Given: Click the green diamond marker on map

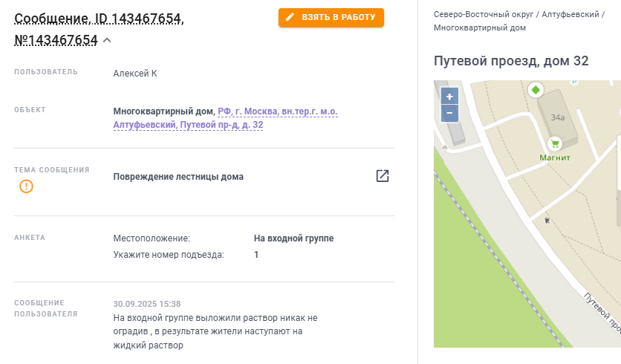Looking at the screenshot, I should pos(535,90).
